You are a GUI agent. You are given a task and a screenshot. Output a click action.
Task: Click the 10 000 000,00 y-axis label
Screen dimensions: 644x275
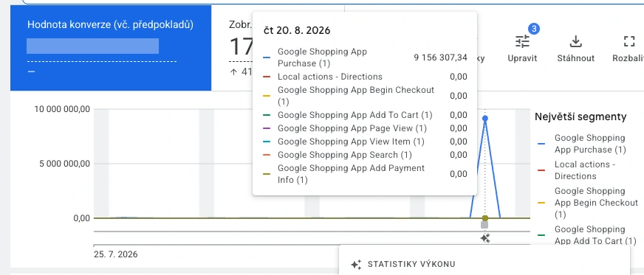tap(63, 109)
